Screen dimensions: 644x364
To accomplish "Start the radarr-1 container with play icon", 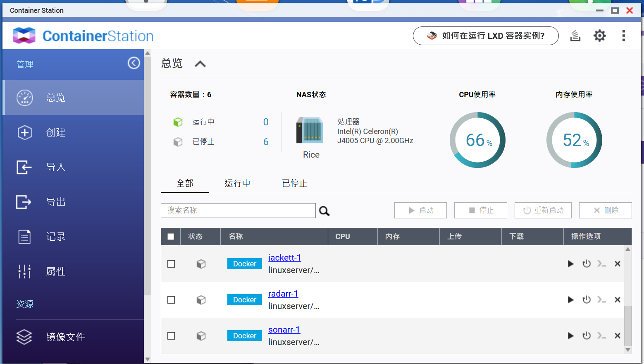I will 570,299.
